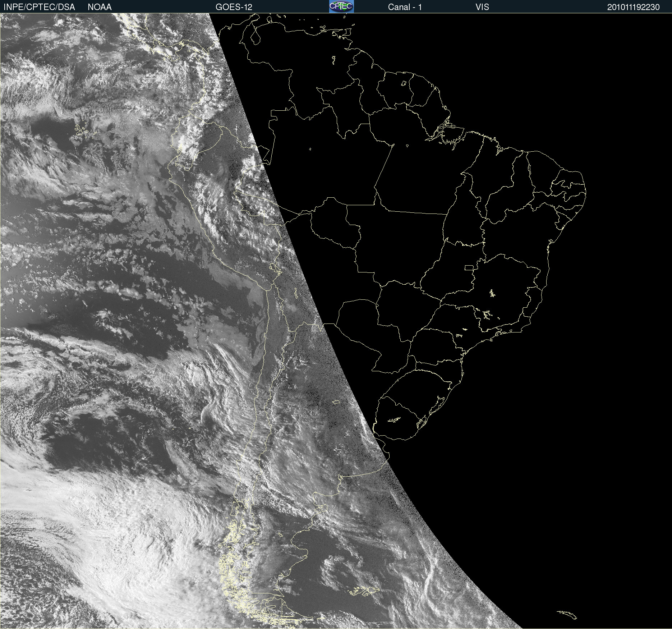Click the Canal - 1 channel label

[x=405, y=7]
